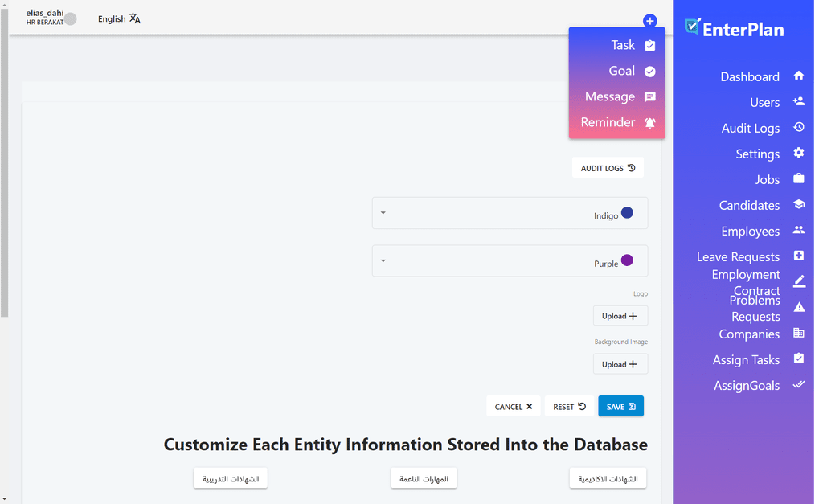This screenshot has height=504, width=823.
Task: Choose Reminder in the quick-add menu
Action: 608,123
